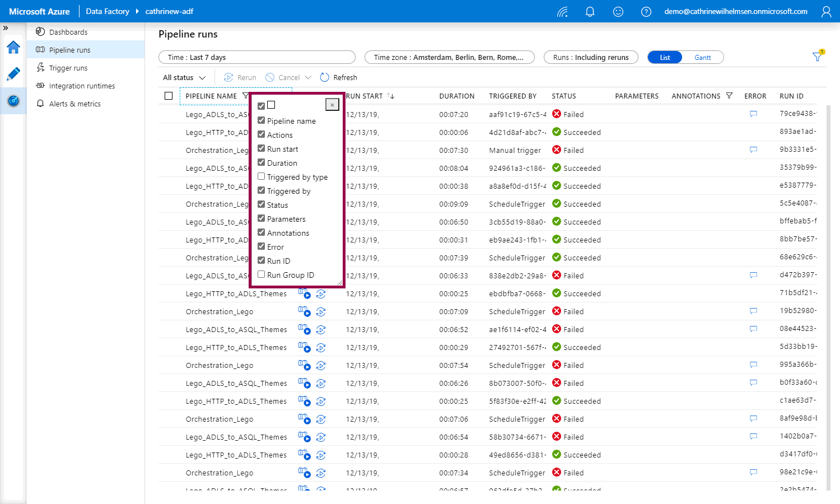Open the Author pencil icon in left rail
This screenshot has height=504, width=840.
(13, 74)
